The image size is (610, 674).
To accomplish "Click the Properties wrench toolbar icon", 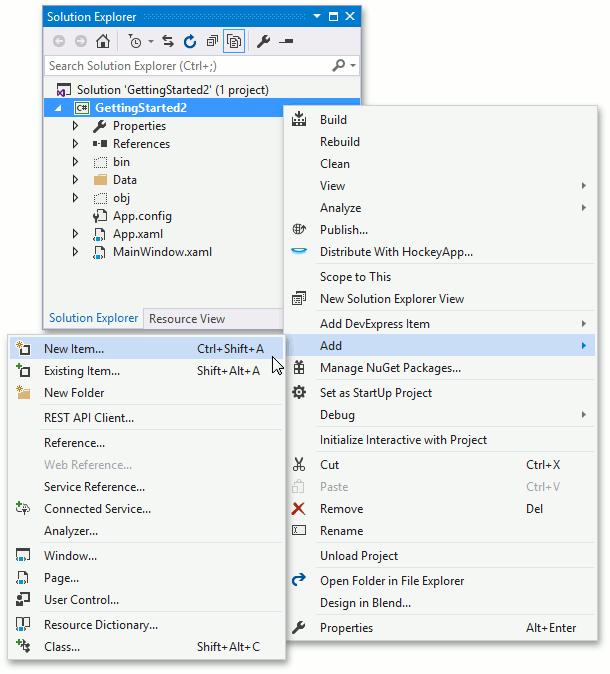I will coord(263,41).
